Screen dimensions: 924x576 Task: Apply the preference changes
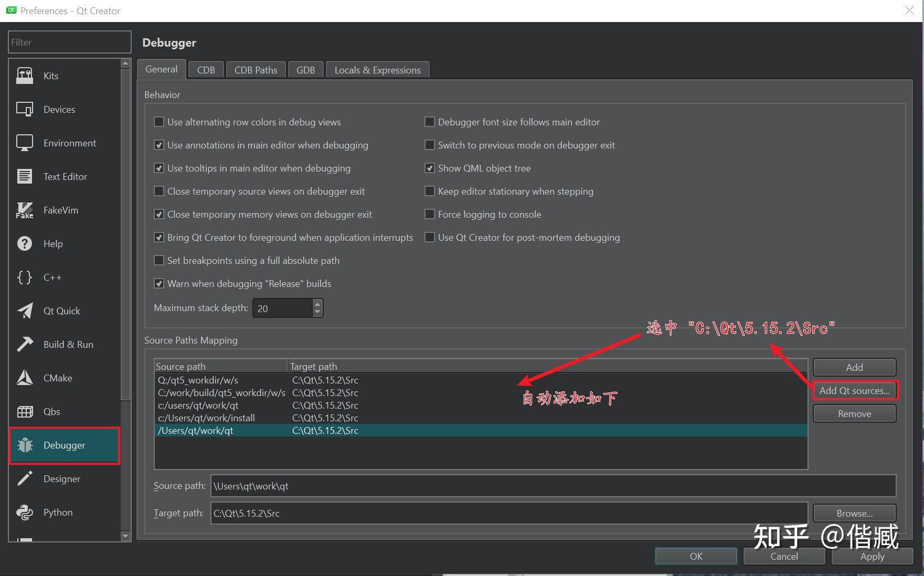point(873,557)
